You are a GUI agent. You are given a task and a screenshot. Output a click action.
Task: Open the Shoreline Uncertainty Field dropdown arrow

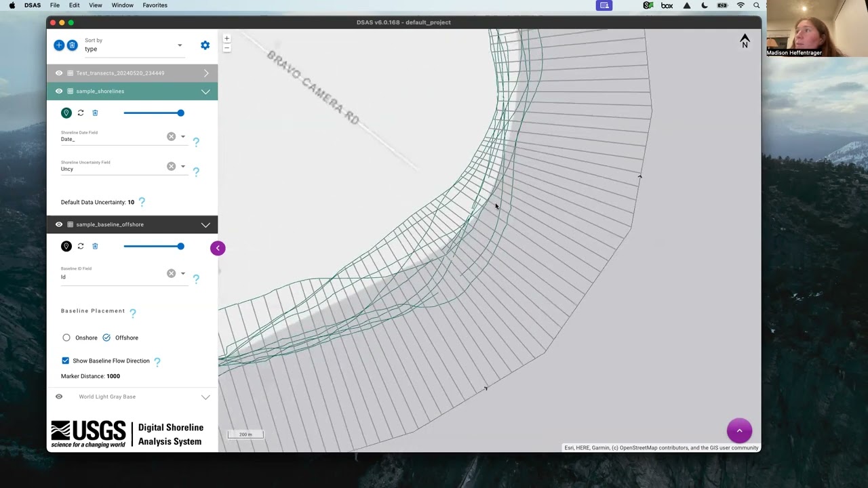(x=182, y=167)
